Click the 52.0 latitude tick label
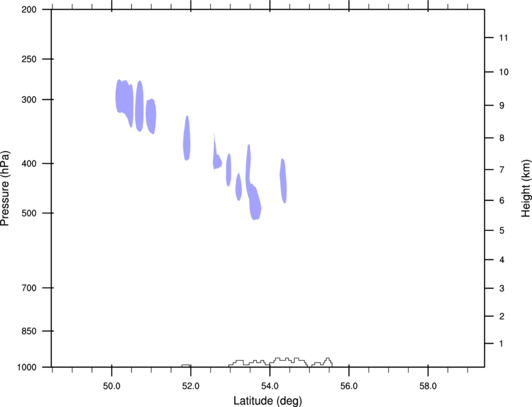This screenshot has height=407, width=532. (x=191, y=386)
